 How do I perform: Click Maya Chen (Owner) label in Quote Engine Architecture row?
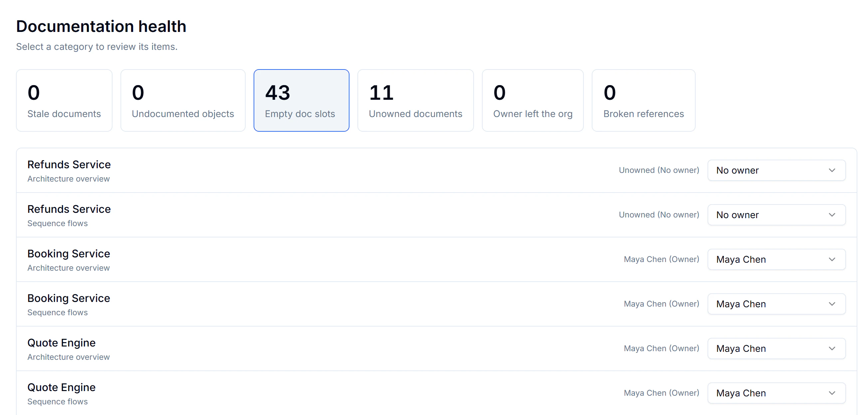661,348
